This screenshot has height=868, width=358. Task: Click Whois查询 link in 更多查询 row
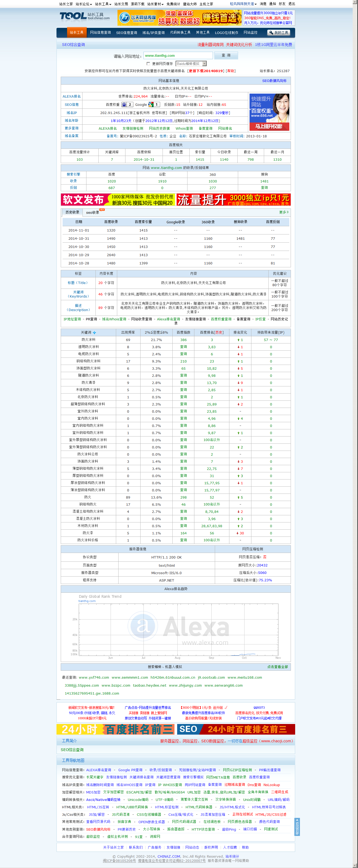[x=184, y=128]
